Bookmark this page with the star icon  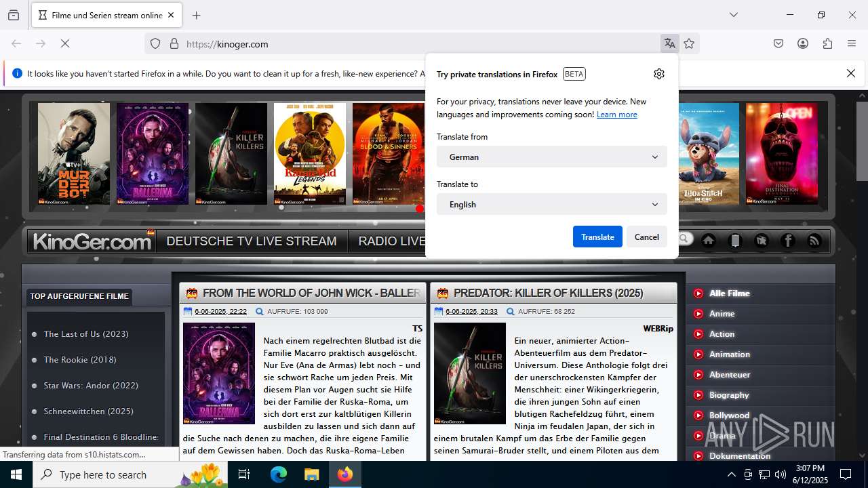[689, 43]
